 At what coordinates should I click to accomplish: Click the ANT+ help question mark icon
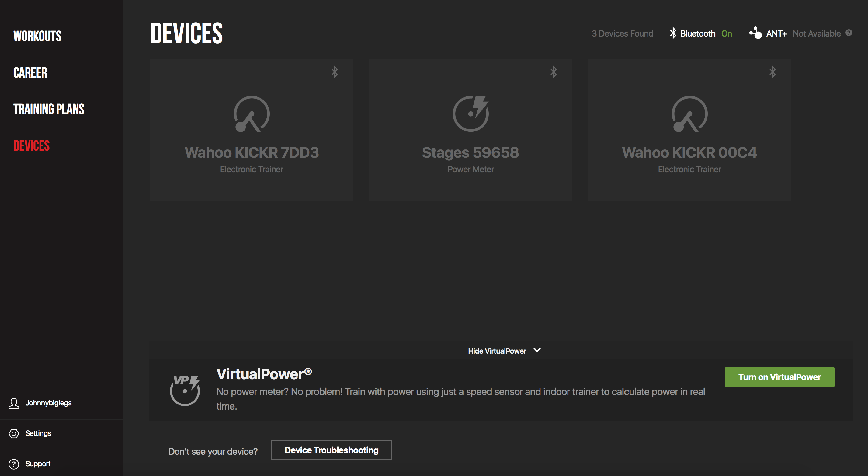coord(849,33)
